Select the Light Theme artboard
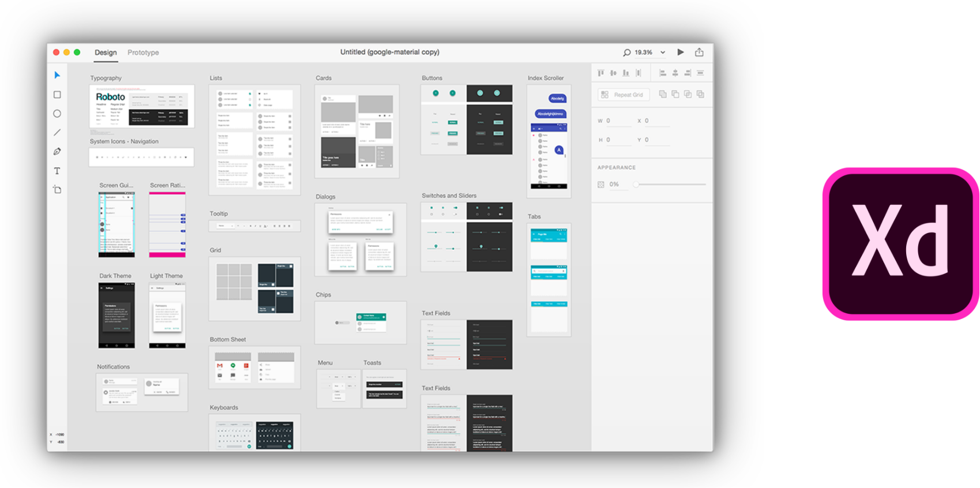The width and height of the screenshot is (980, 488). click(167, 316)
